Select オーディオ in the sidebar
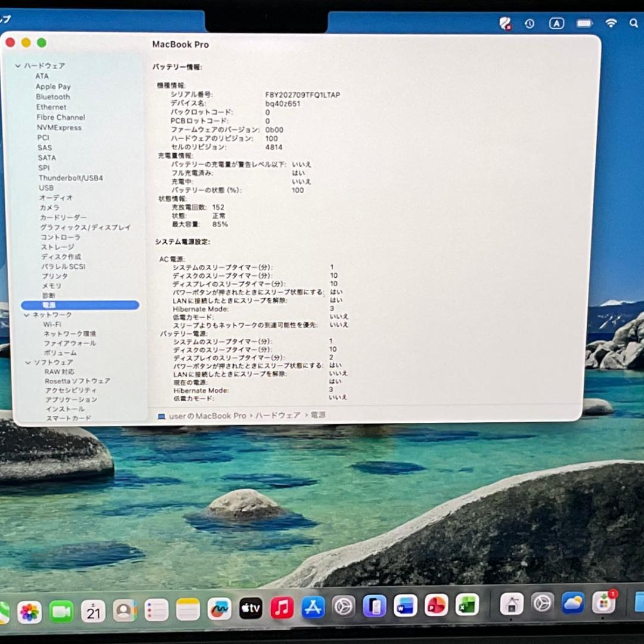The height and width of the screenshot is (644, 644). pos(56,198)
